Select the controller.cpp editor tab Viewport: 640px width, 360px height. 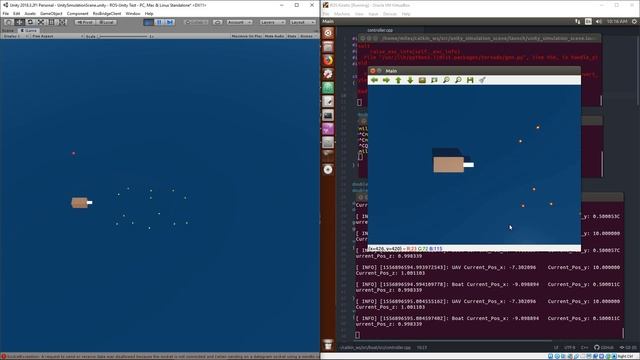point(380,30)
